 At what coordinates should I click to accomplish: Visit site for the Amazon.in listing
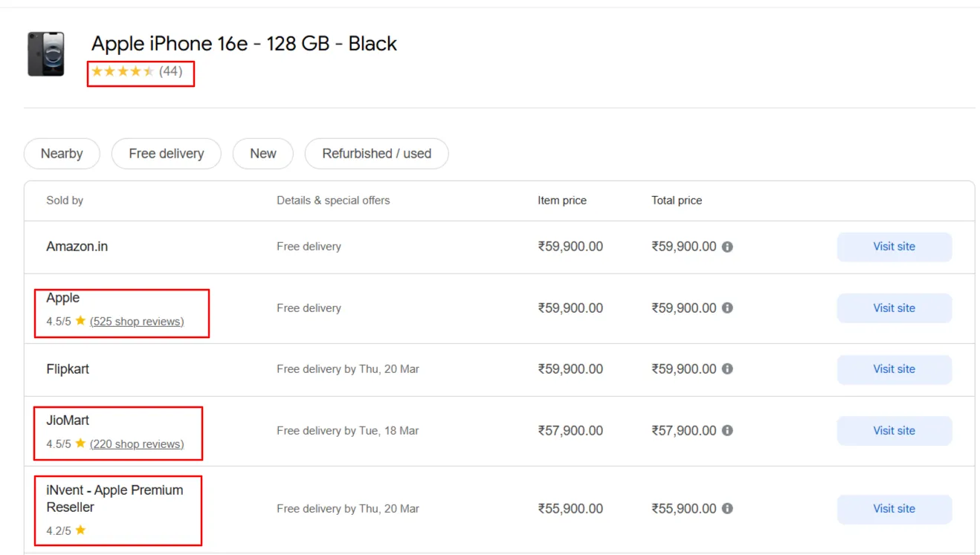tap(894, 246)
